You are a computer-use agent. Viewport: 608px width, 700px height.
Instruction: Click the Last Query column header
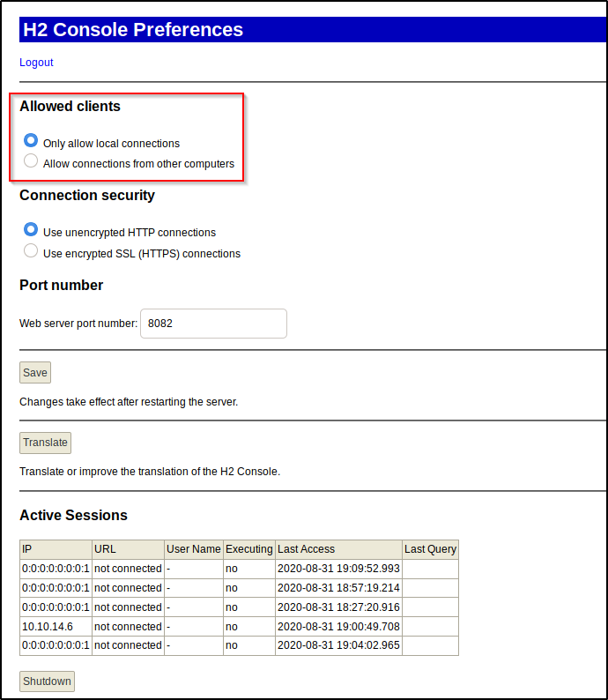coord(431,549)
